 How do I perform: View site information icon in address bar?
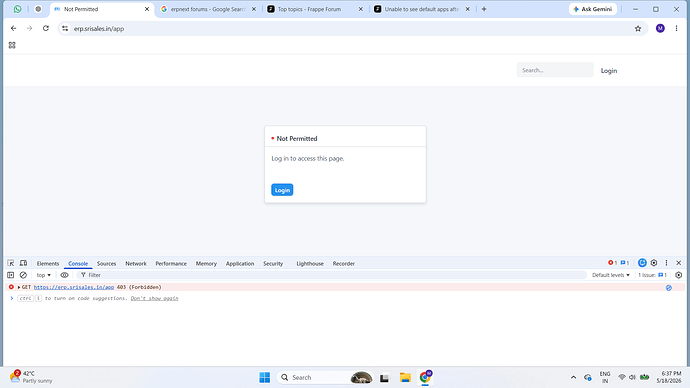click(65, 29)
